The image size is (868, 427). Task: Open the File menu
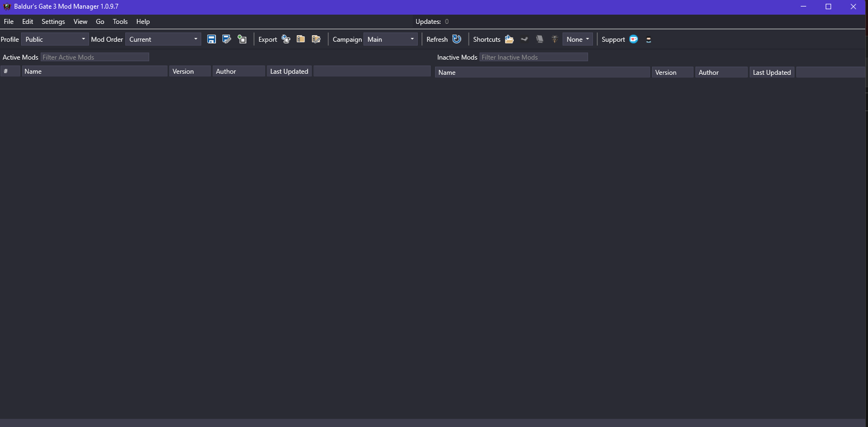9,22
